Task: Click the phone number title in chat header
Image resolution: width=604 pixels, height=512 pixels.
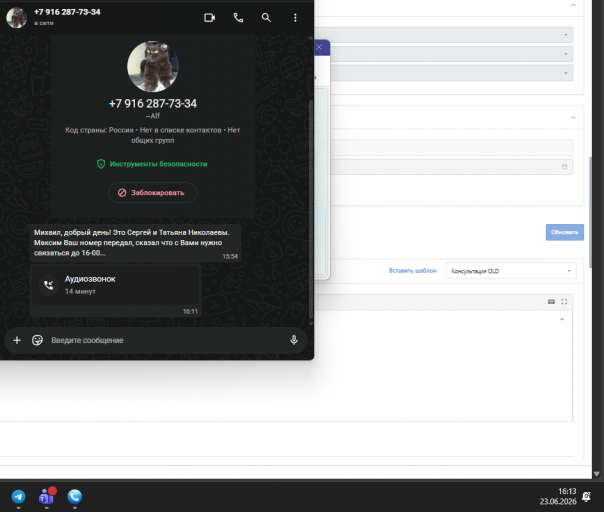Action: [67, 12]
